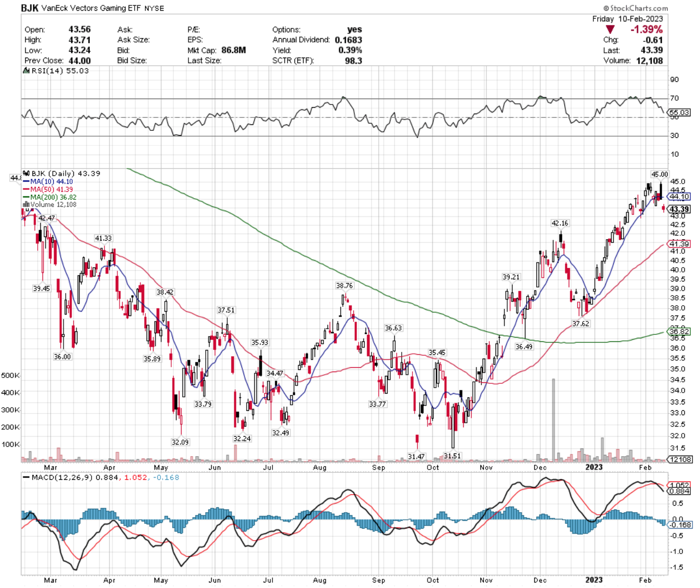This screenshot has height=588, width=700.
Task: Click the BJK ticker symbol in header
Action: point(30,8)
